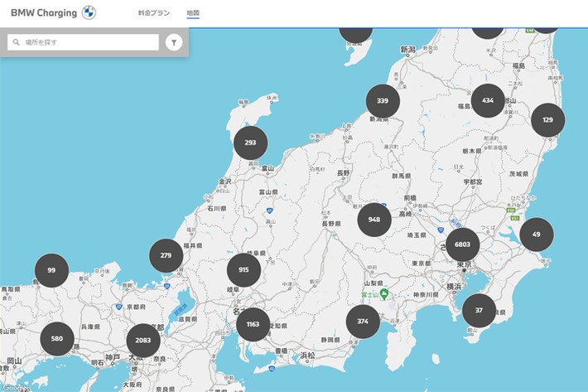Click the 富山県 prefecture label
Screen dimensions: 588x392
[x=268, y=192]
